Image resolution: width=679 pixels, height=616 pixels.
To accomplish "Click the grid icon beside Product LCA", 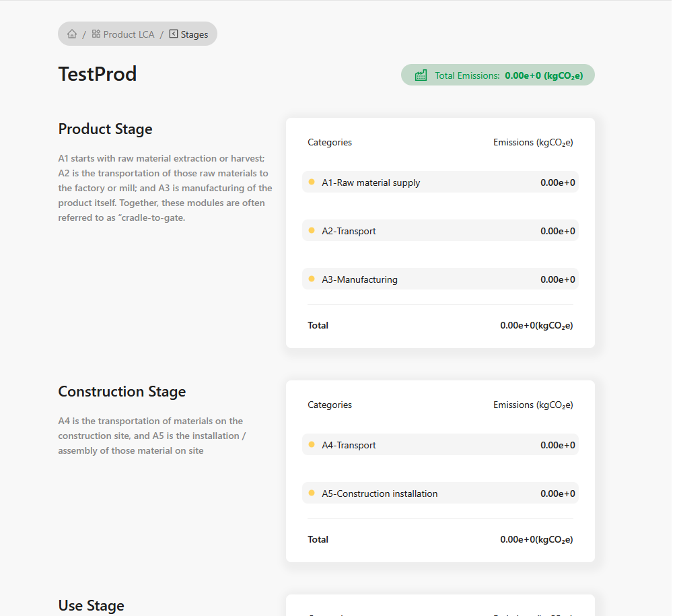I will 96,34.
